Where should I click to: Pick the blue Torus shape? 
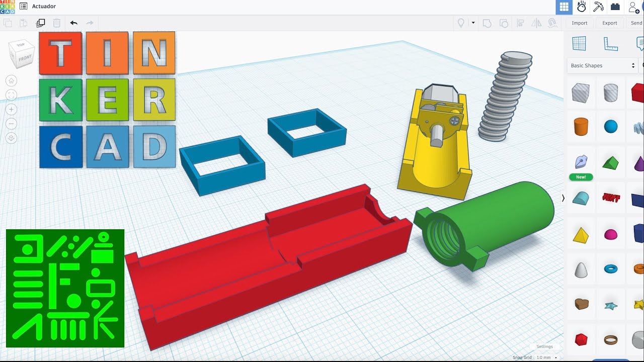pos(611,269)
